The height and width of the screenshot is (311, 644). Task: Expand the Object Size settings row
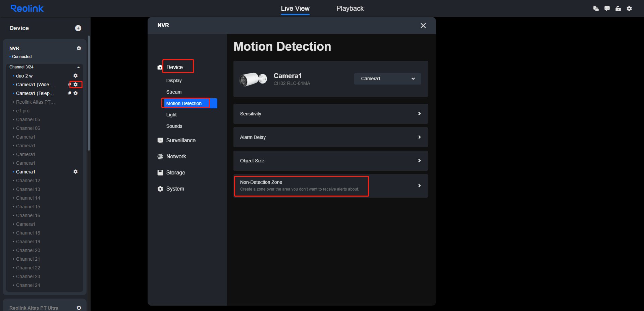(x=331, y=161)
